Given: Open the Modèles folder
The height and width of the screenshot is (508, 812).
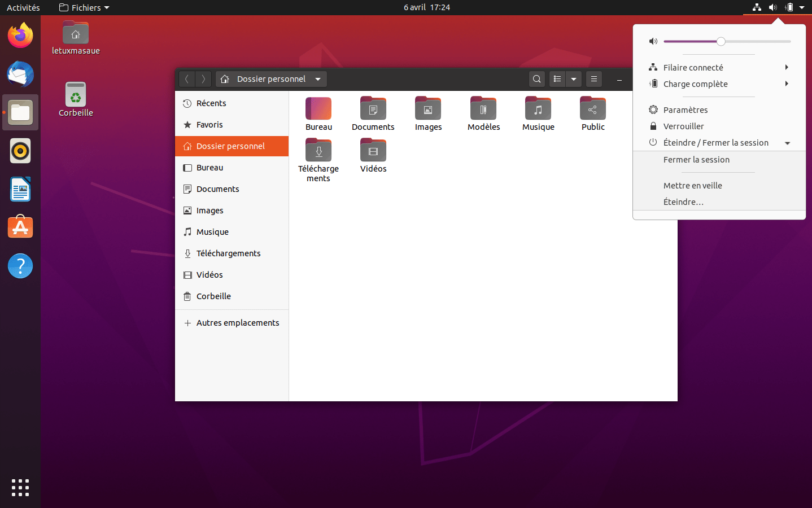Looking at the screenshot, I should click(483, 109).
